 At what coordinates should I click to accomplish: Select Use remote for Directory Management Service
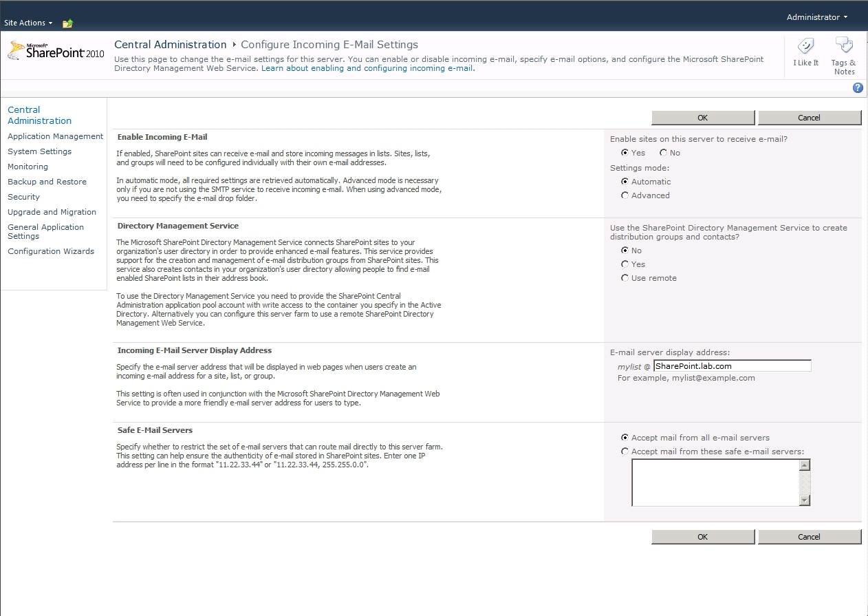click(x=625, y=278)
